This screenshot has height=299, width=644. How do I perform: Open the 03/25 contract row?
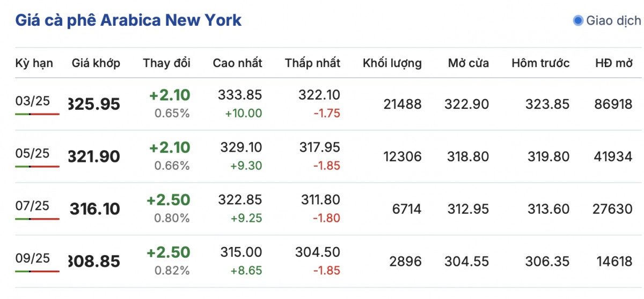(32, 102)
